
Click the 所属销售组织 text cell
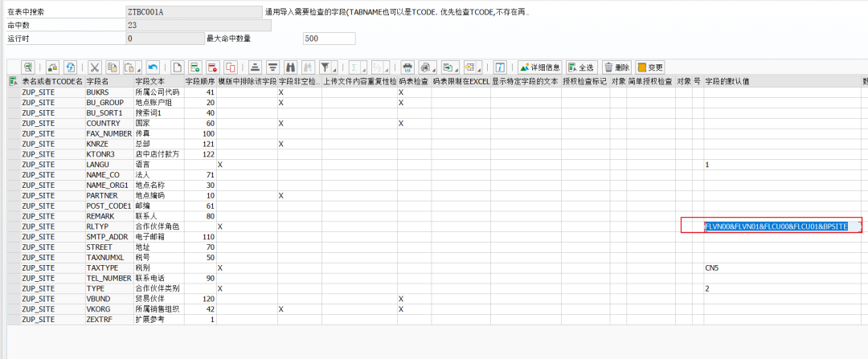pos(158,309)
